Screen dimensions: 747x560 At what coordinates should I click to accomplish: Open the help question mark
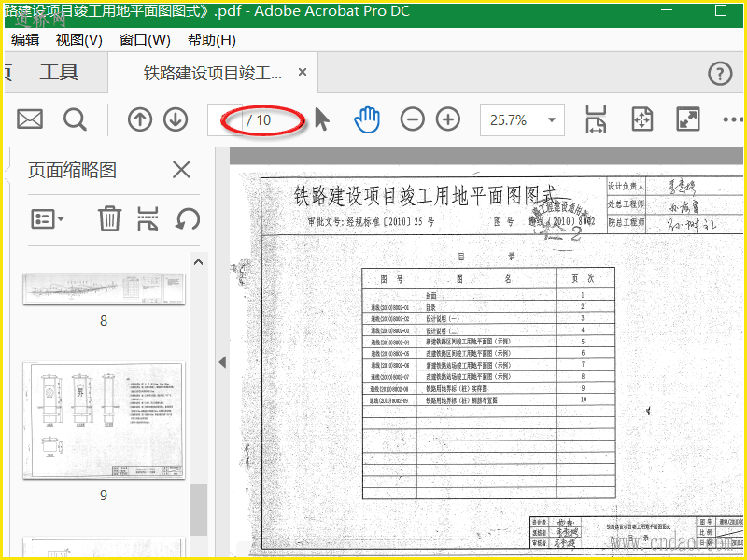[720, 74]
